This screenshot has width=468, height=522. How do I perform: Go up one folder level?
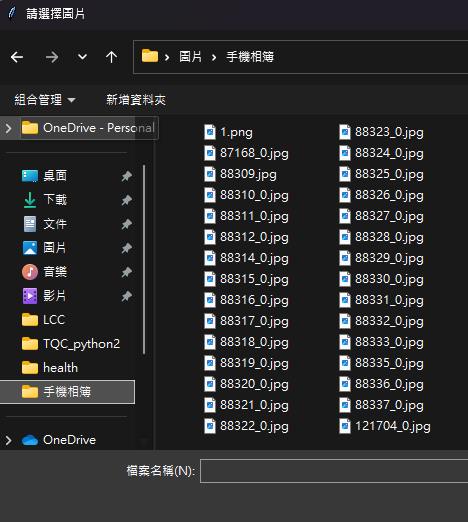pos(111,57)
